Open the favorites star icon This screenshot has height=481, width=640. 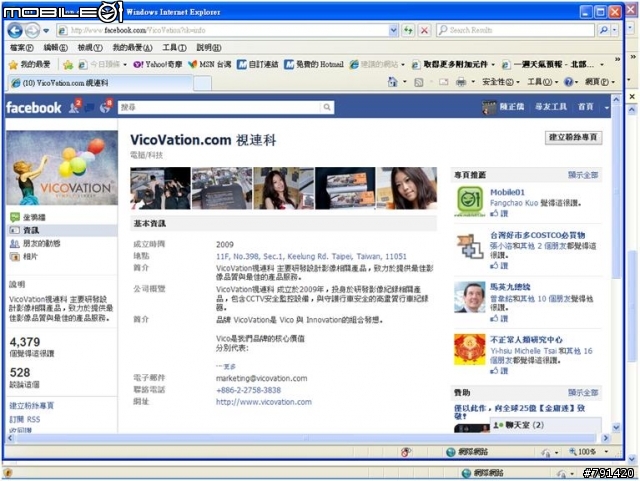click(x=13, y=65)
